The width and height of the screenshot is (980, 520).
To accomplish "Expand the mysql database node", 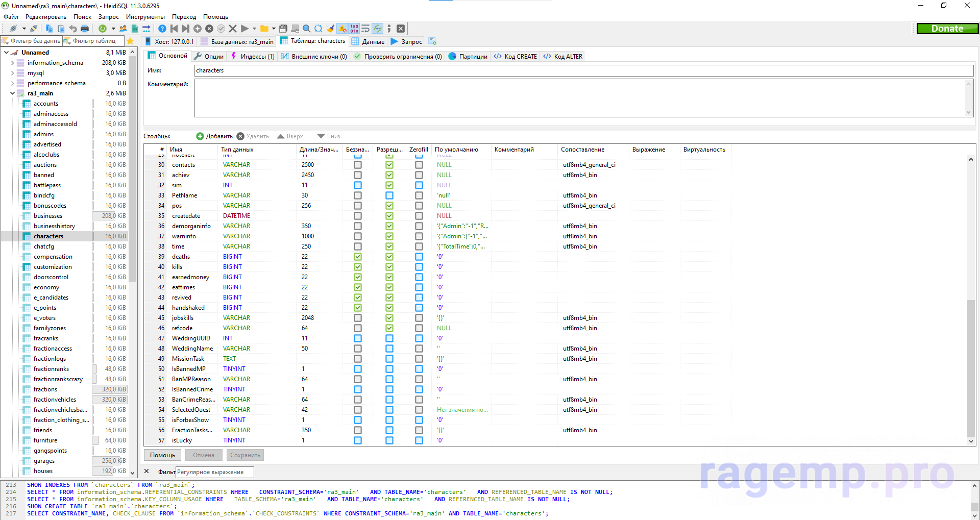I will 12,73.
